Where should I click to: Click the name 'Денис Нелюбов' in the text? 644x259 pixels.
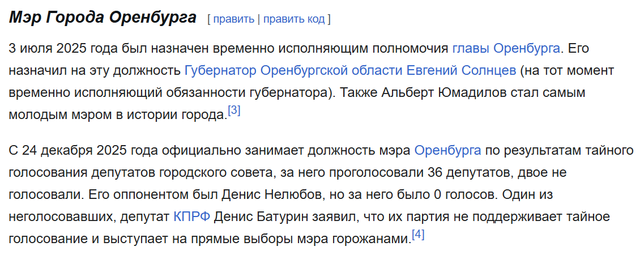coord(268,195)
